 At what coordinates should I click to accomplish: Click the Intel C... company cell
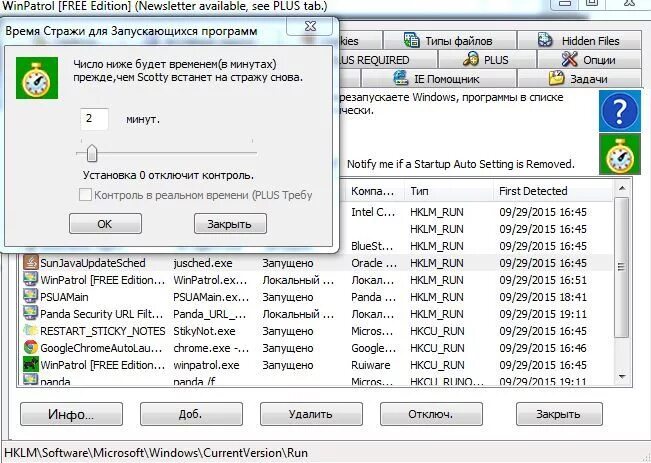[x=373, y=212]
